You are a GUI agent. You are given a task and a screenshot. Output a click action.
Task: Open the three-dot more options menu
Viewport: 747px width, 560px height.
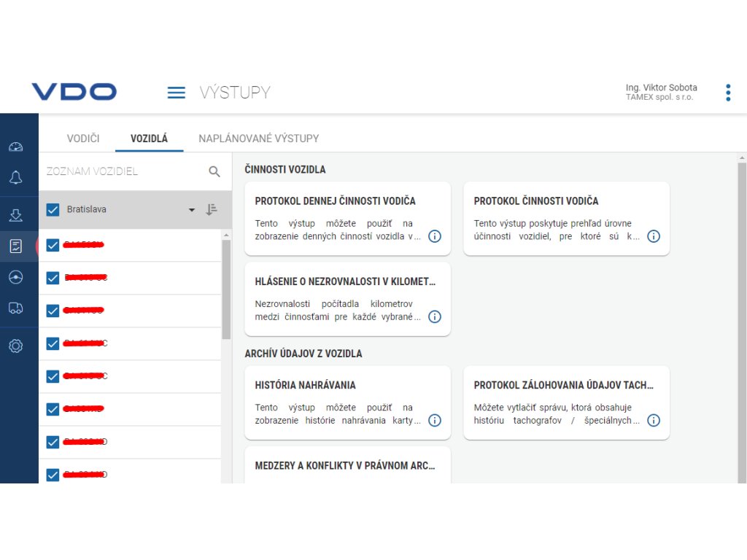point(728,93)
